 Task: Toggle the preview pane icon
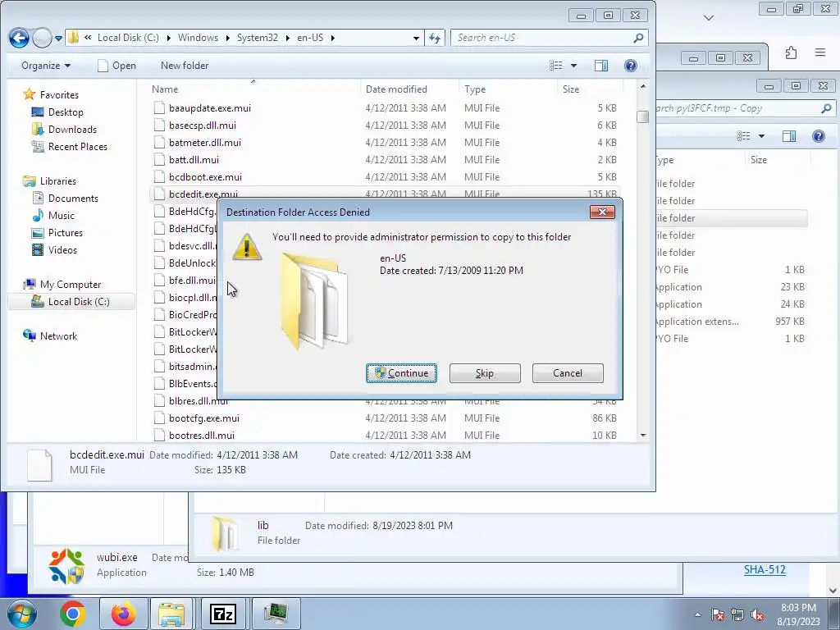pos(601,66)
